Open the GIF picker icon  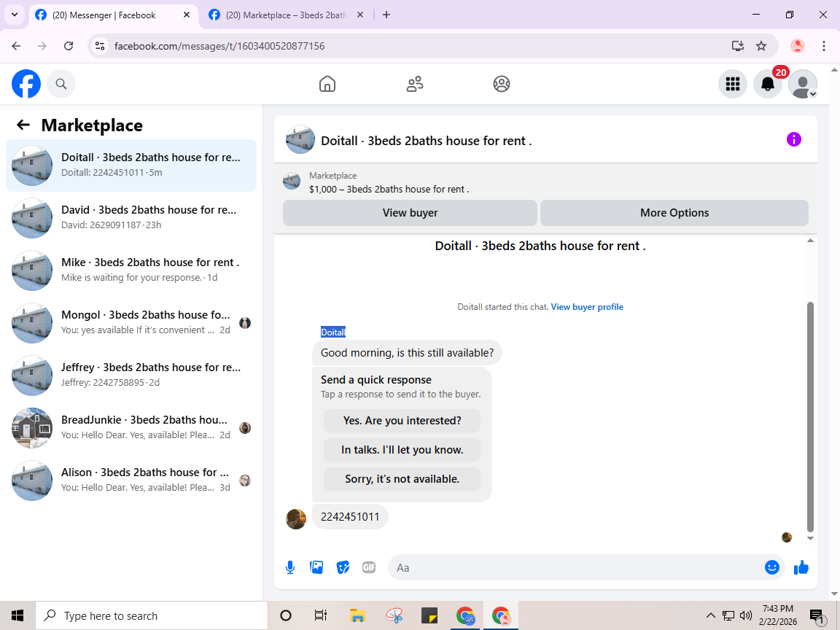[368, 567]
